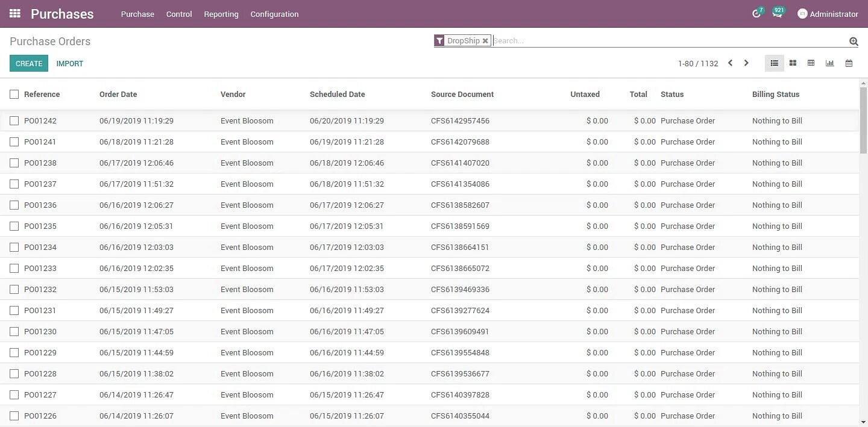Open the calendar view
The height and width of the screenshot is (427, 868).
[x=849, y=63]
